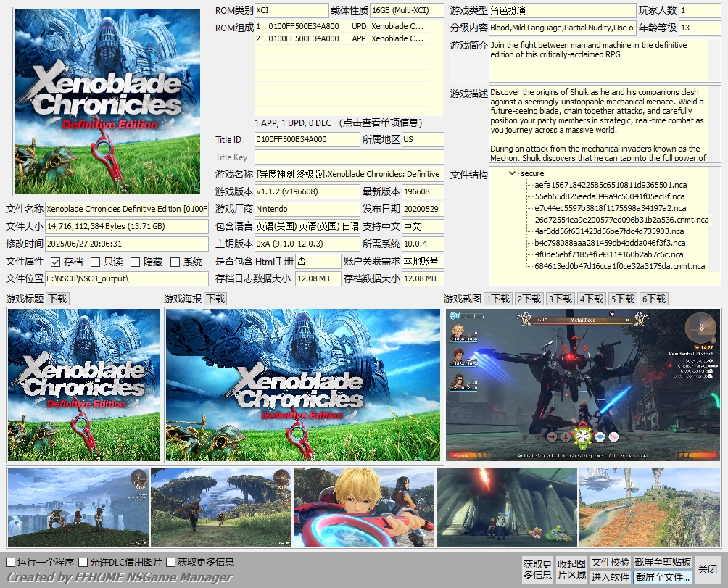728x588 pixels.
Task: Enable the 只读 read-only checkbox
Action: tap(95, 262)
